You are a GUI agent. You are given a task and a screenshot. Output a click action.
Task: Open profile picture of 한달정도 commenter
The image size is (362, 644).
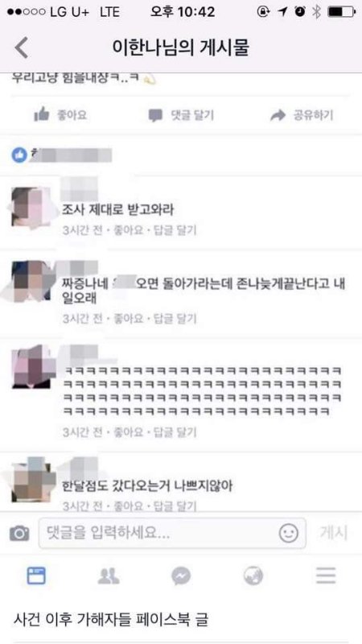33,481
